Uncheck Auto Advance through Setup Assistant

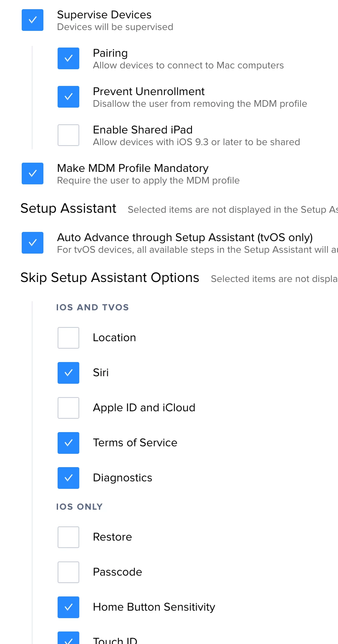33,243
